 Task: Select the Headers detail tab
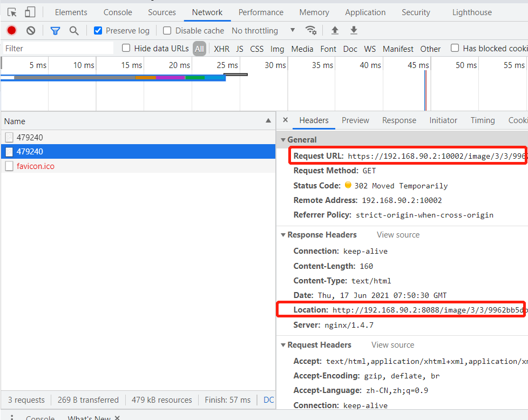point(314,120)
